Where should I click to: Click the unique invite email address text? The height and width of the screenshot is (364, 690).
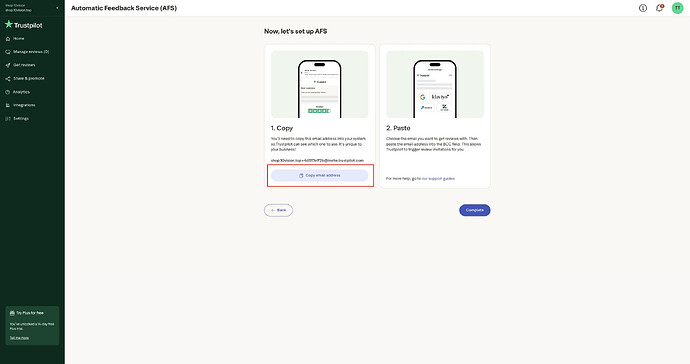click(317, 161)
